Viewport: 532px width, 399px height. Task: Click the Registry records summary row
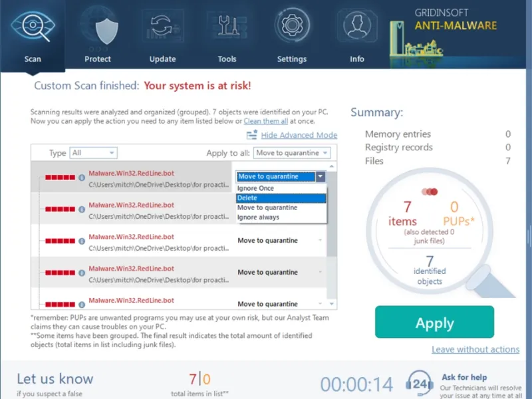point(438,147)
